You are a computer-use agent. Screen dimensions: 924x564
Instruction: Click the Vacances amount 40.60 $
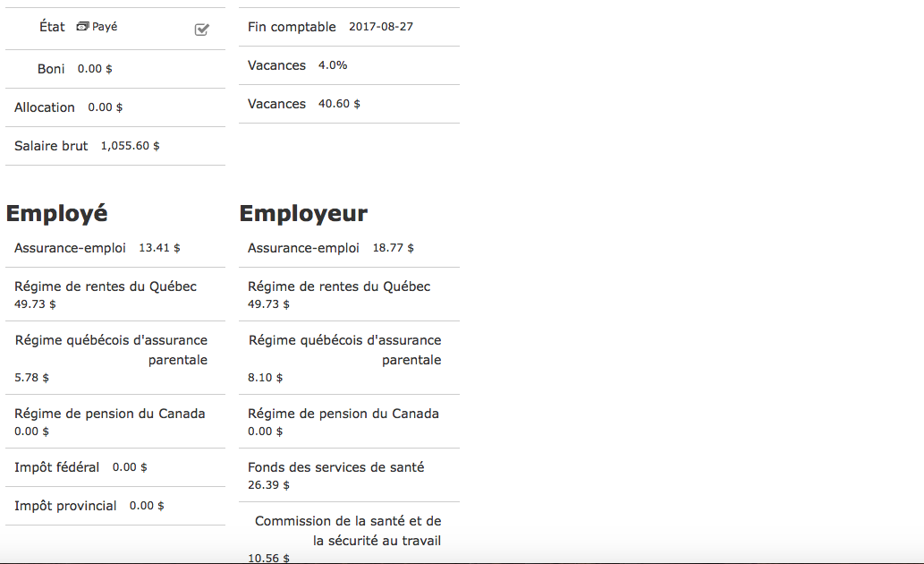339,104
